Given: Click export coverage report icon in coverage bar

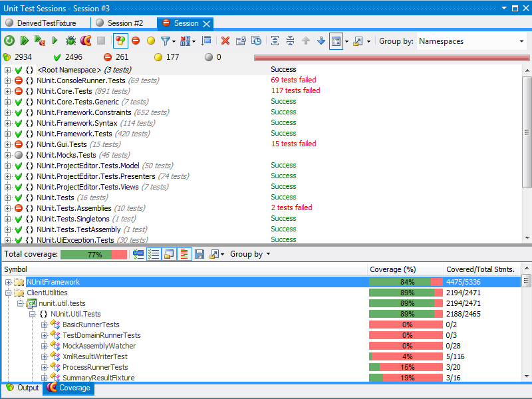Looking at the screenshot, I should [214, 254].
